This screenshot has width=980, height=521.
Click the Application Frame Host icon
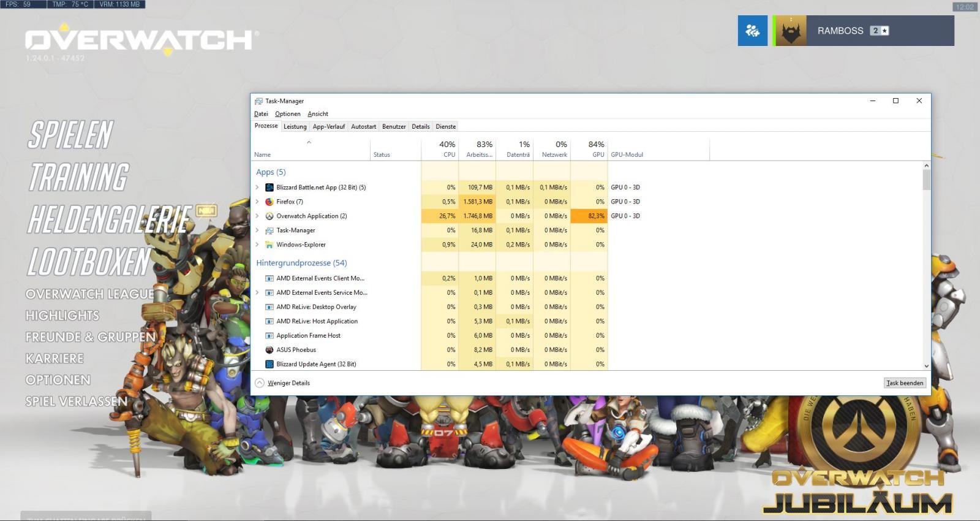269,336
